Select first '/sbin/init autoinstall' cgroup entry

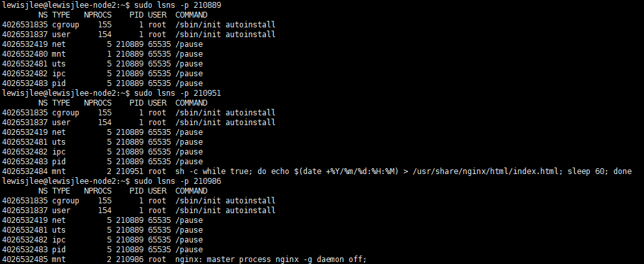pos(225,25)
